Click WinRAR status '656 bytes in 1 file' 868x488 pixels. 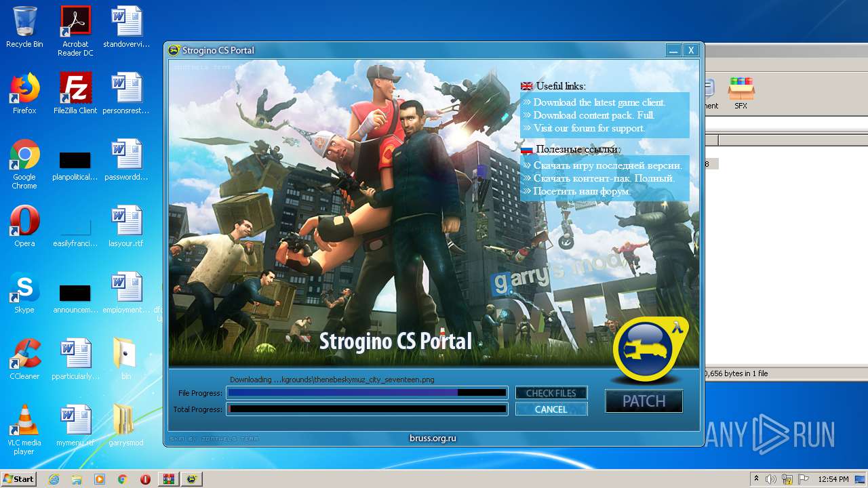pyautogui.click(x=736, y=373)
